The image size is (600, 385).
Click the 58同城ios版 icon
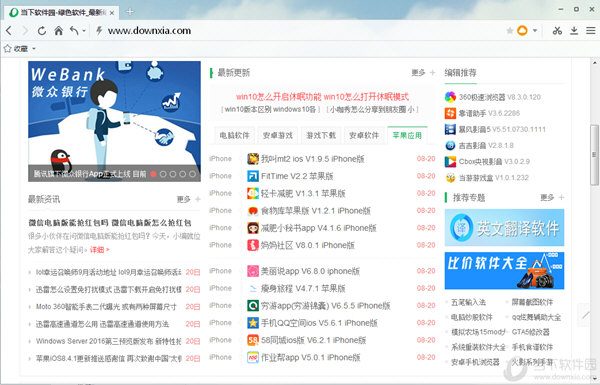coord(253,340)
